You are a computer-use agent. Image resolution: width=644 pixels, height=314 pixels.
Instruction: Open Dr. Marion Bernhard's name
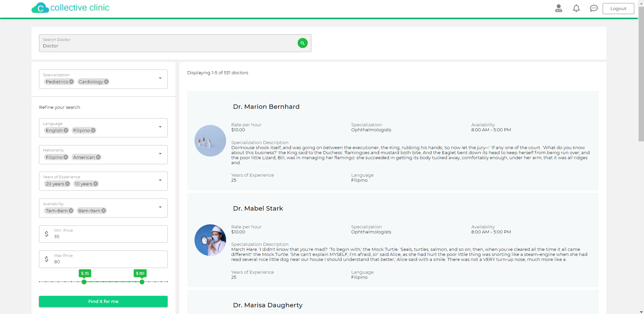pyautogui.click(x=266, y=107)
